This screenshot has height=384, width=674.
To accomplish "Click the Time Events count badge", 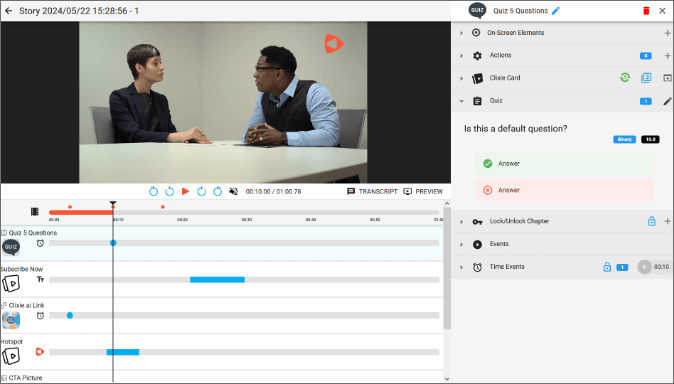I will 622,267.
